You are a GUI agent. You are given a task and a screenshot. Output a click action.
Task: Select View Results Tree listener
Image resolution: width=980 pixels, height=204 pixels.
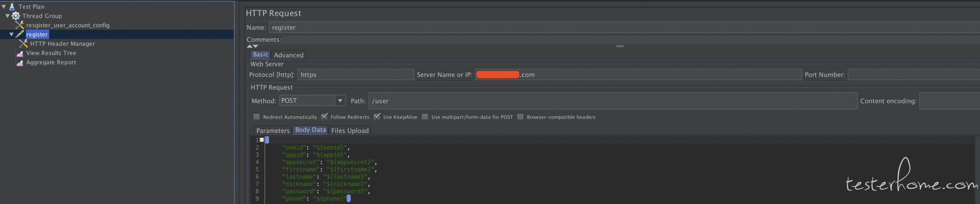point(51,53)
